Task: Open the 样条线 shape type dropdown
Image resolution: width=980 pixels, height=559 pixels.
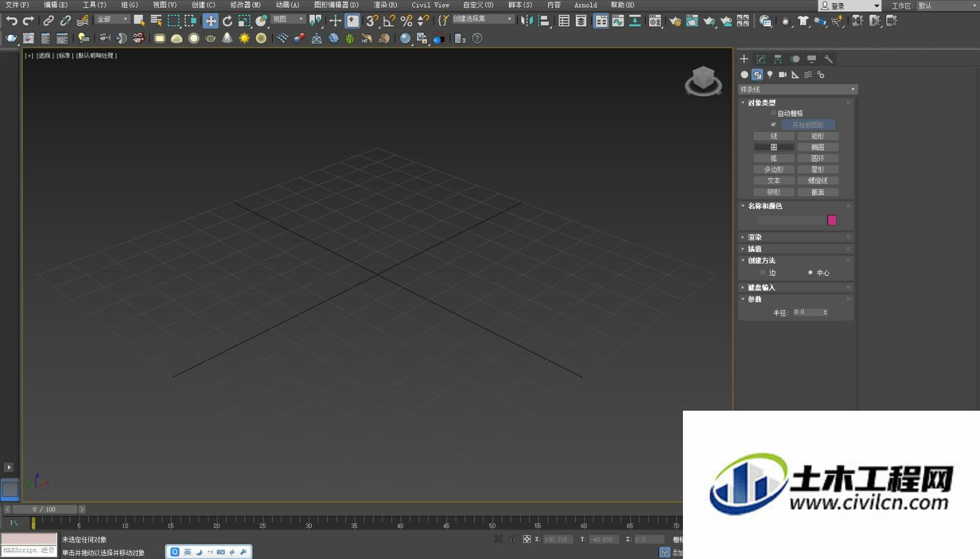Action: 797,89
